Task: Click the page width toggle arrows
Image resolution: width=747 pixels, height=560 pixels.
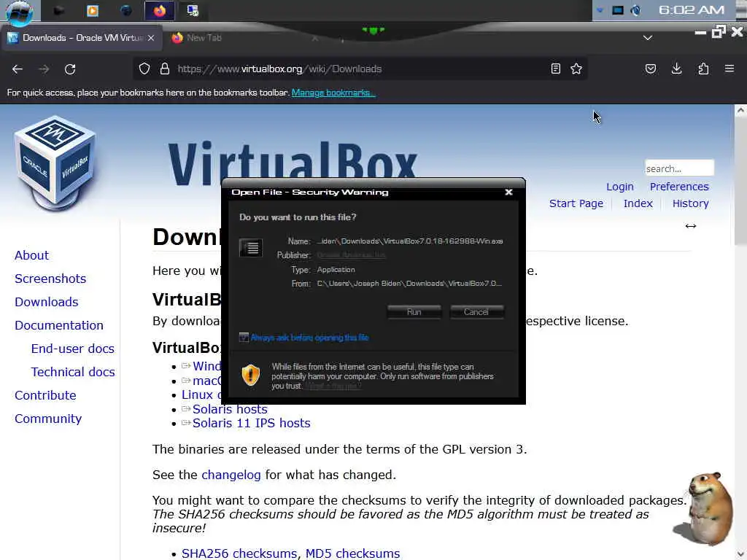Action: pyautogui.click(x=690, y=226)
